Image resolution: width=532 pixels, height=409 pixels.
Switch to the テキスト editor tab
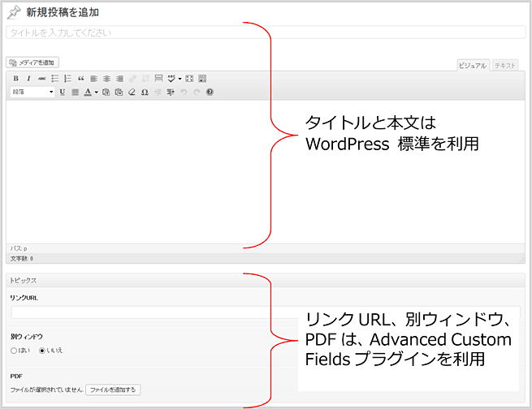(x=506, y=65)
